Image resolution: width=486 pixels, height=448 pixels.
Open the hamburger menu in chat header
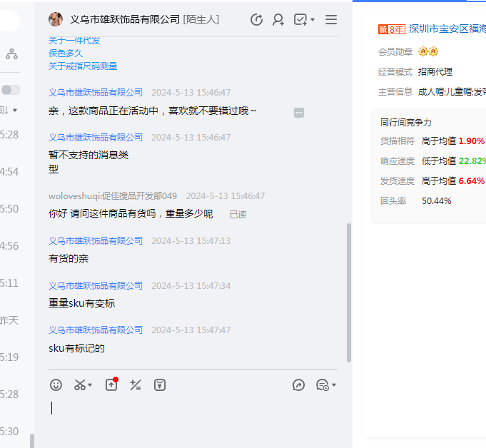(x=331, y=20)
